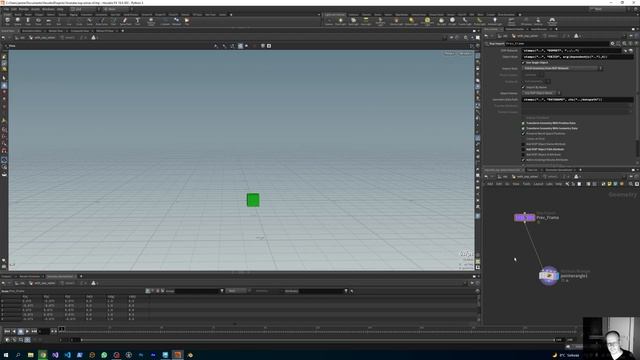Toggle Add to Existing Velocity Attribute checkbox
The width and height of the screenshot is (640, 360).
click(x=523, y=160)
